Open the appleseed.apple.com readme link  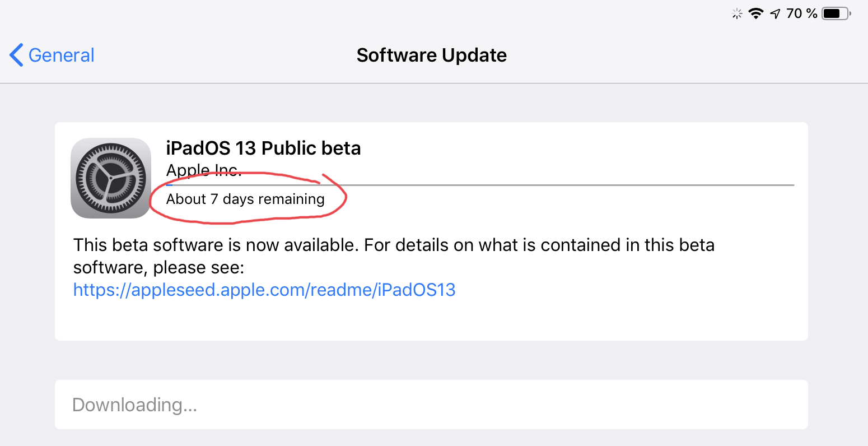264,290
